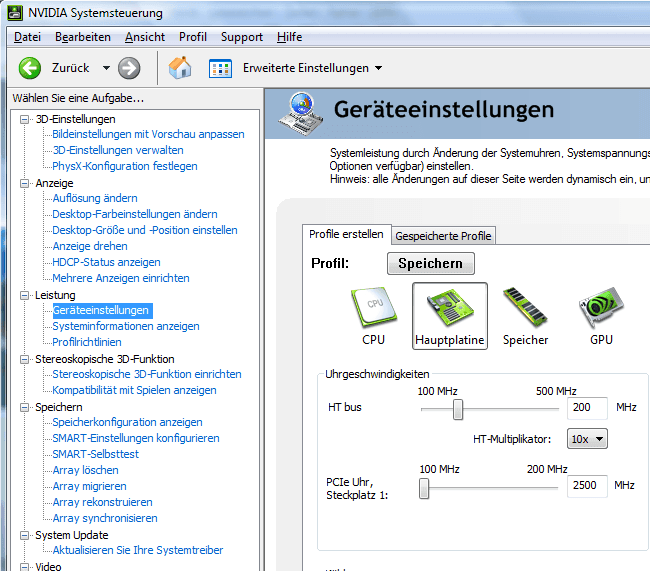This screenshot has height=571, width=650.
Task: Open Profilrichtlinien
Action: click(x=87, y=343)
